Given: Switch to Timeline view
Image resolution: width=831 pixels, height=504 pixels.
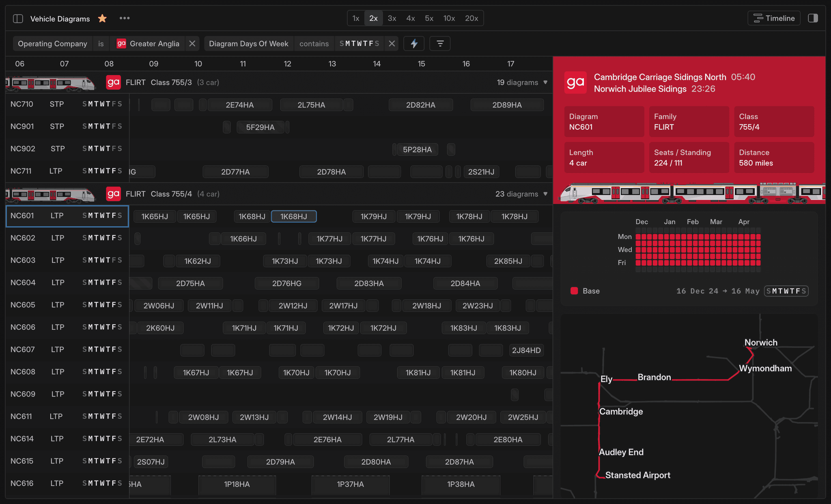Looking at the screenshot, I should point(774,18).
